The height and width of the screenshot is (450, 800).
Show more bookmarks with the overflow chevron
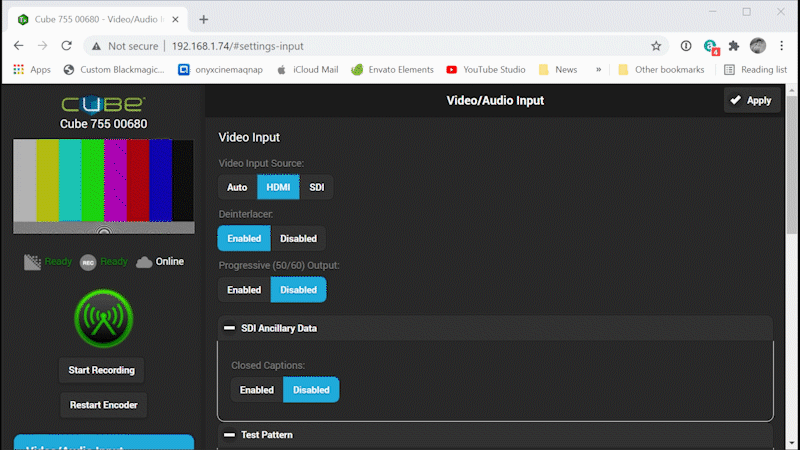(x=598, y=70)
